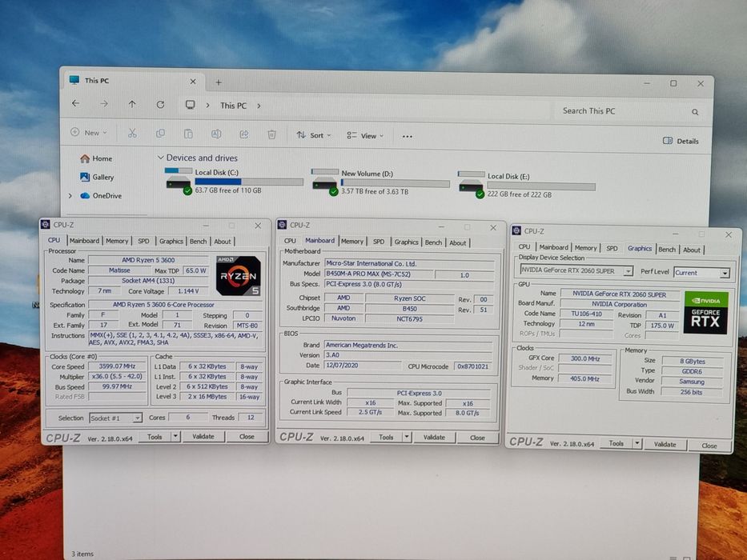This screenshot has height=560, width=747.
Task: Open New Volume (D:) drive icon
Action: (x=325, y=182)
